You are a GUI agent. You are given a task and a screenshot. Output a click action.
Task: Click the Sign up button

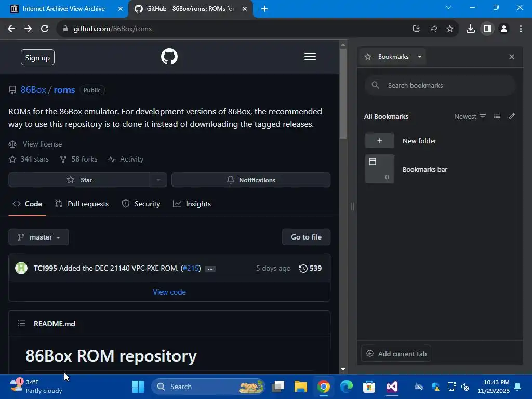pos(37,58)
